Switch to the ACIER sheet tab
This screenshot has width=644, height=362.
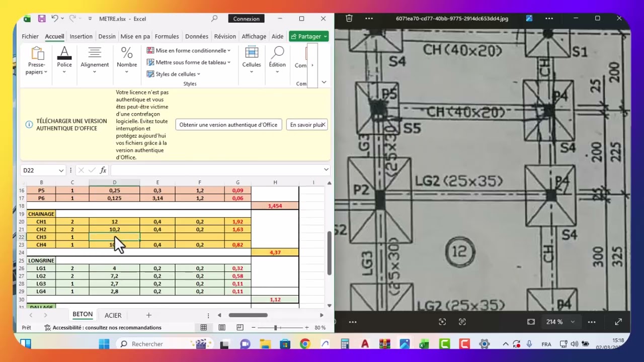pyautogui.click(x=113, y=315)
